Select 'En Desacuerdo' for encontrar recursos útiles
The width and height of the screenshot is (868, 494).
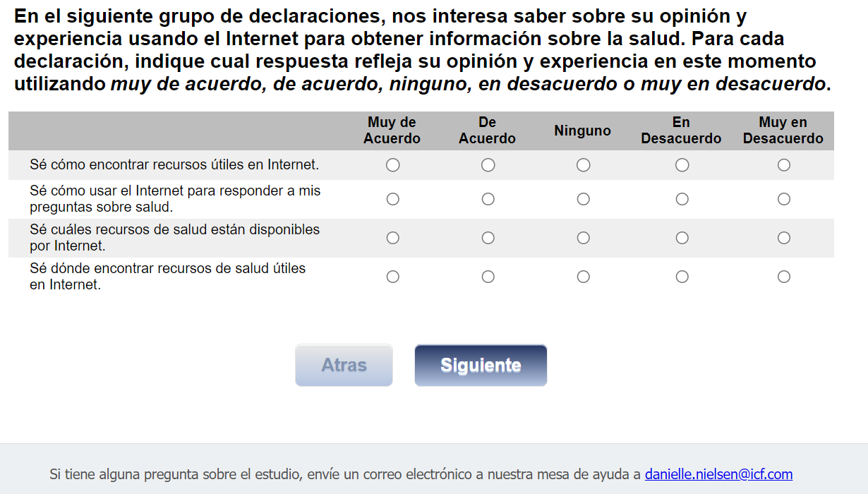tap(682, 165)
